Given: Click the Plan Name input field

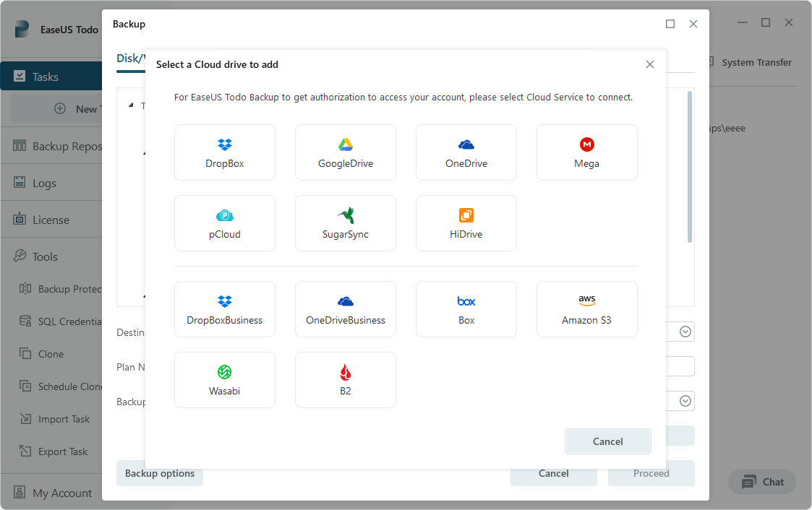Looking at the screenshot, I should click(x=680, y=367).
